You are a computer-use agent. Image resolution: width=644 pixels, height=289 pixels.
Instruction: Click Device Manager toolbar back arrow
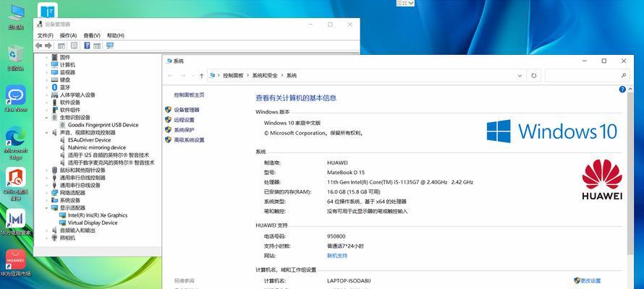pyautogui.click(x=38, y=46)
